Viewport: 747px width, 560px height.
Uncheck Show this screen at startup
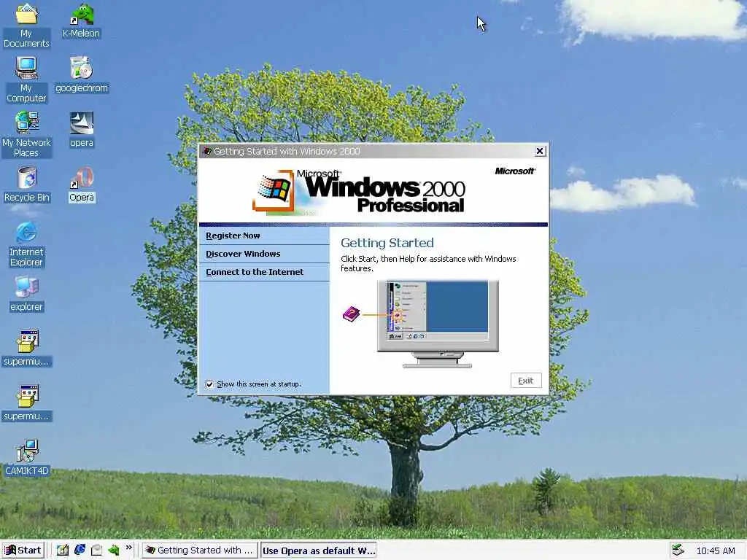coord(209,384)
